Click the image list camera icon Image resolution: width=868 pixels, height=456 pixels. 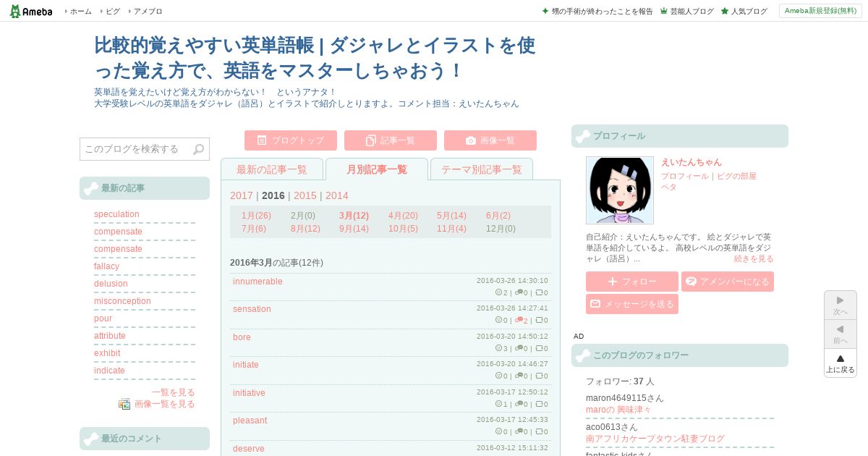pos(471,140)
